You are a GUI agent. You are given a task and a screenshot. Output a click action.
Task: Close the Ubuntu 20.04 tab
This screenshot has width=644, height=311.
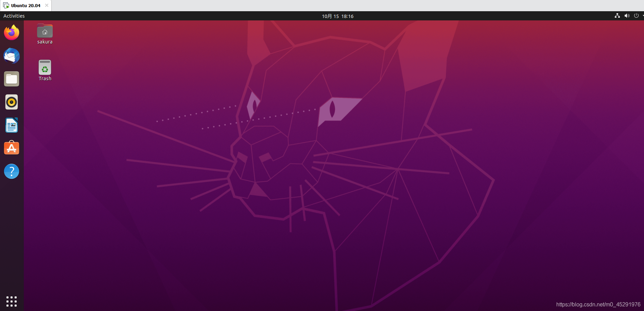[x=47, y=5]
